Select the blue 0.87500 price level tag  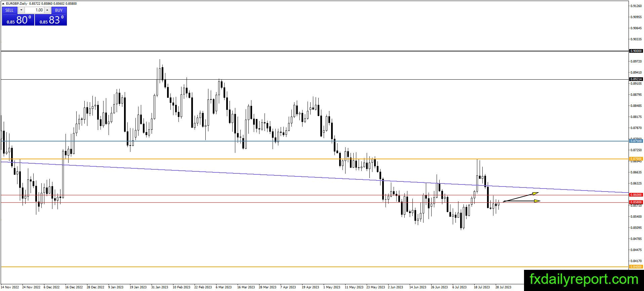click(636, 141)
